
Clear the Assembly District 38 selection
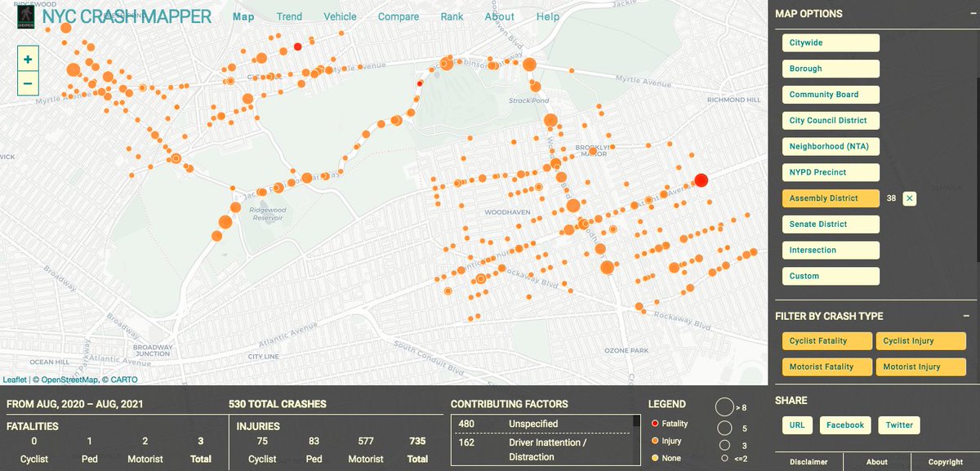pyautogui.click(x=910, y=198)
